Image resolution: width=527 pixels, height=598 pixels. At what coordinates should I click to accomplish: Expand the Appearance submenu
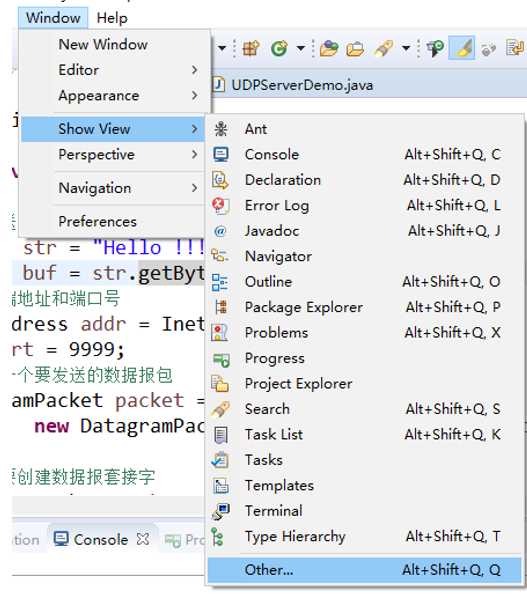pos(114,95)
